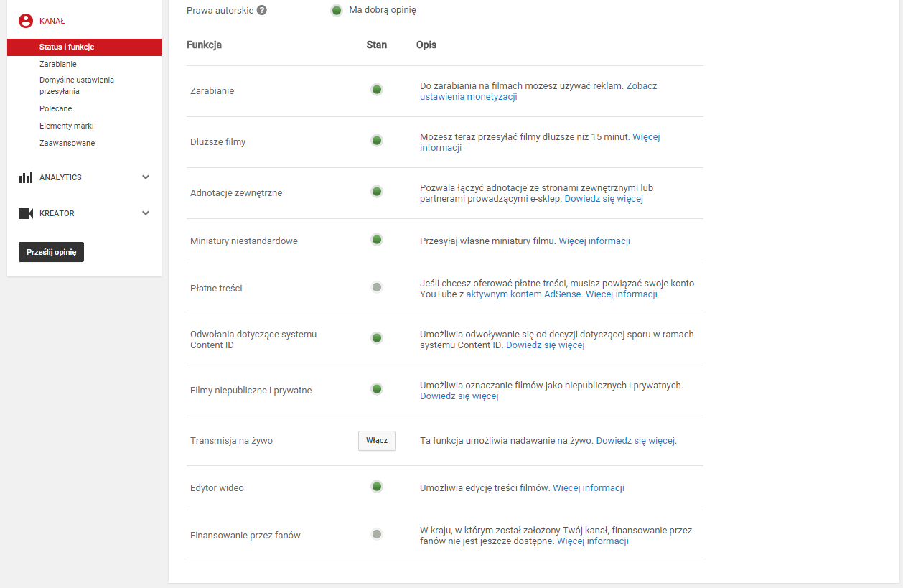This screenshot has width=903, height=588.
Task: Click the Analytics bar chart icon
Action: click(26, 177)
